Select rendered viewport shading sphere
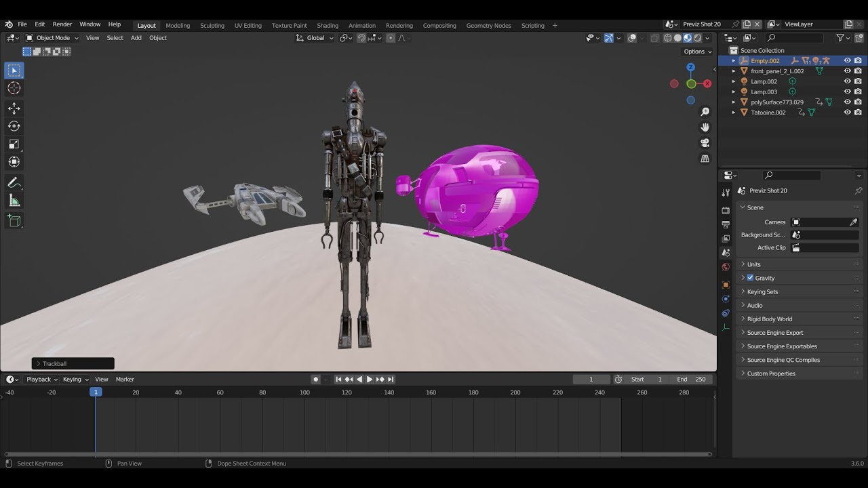Viewport: 868px width, 488px height. tap(698, 38)
